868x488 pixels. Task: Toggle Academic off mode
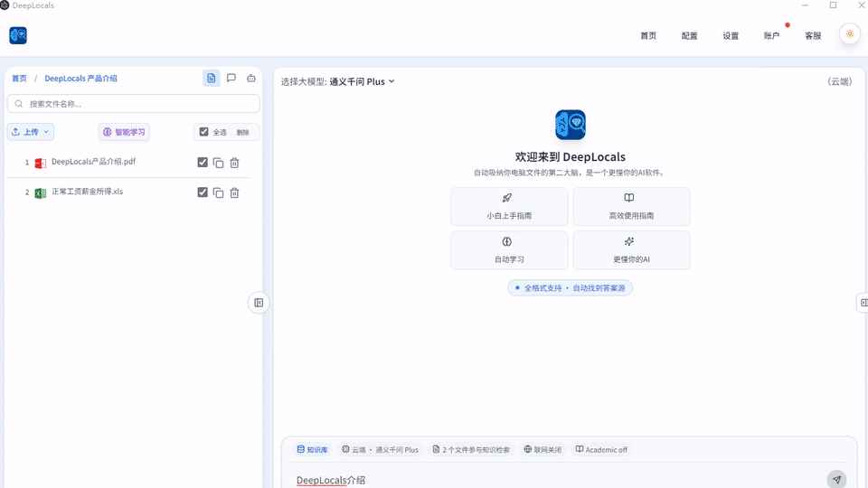(601, 450)
